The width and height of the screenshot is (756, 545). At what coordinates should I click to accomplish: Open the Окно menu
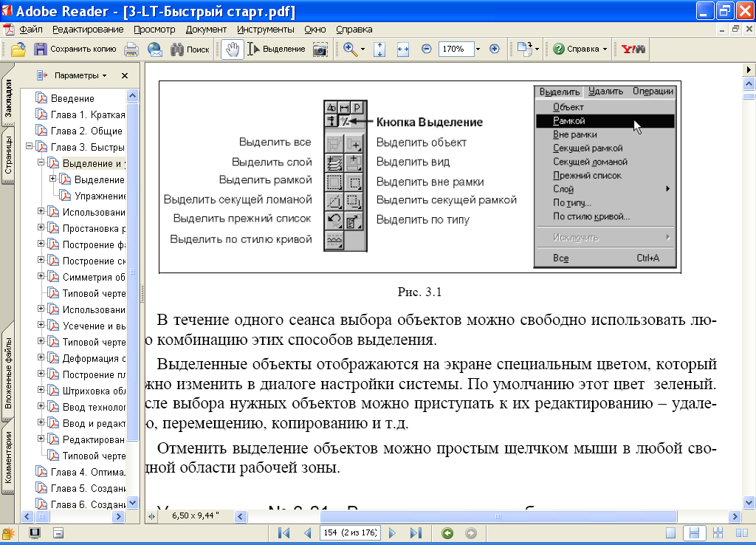[x=315, y=30]
